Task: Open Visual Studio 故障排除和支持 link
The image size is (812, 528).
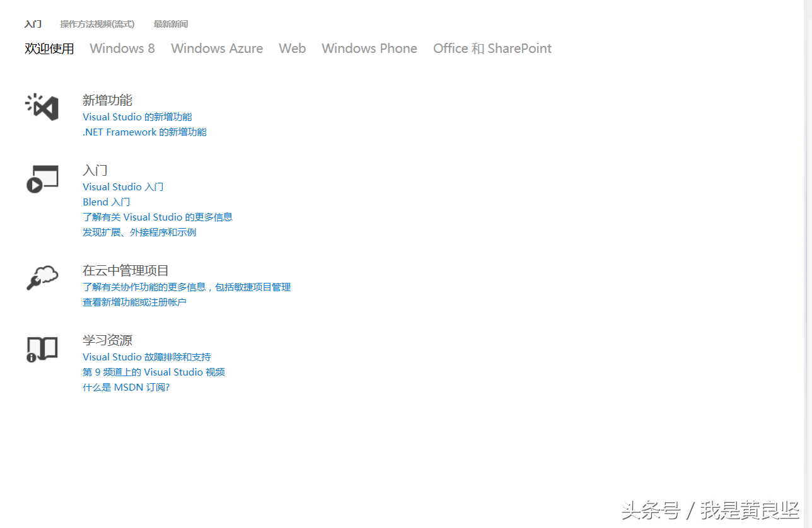Action: click(x=147, y=357)
